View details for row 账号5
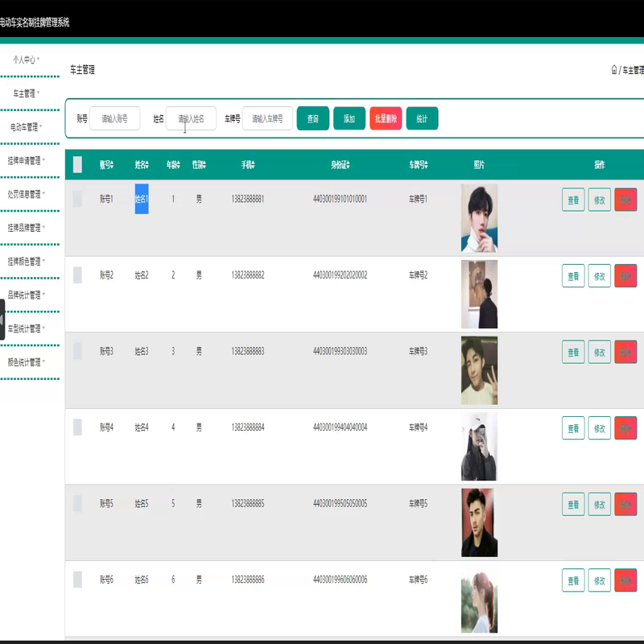644x644 pixels. 573,504
